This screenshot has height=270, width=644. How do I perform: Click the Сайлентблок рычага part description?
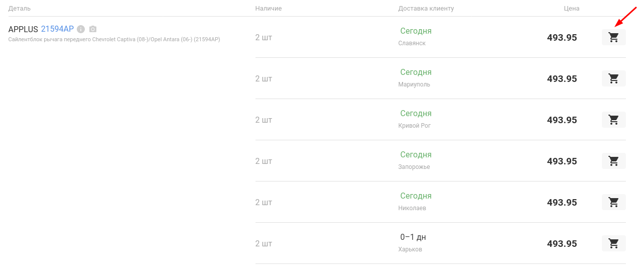[114, 39]
